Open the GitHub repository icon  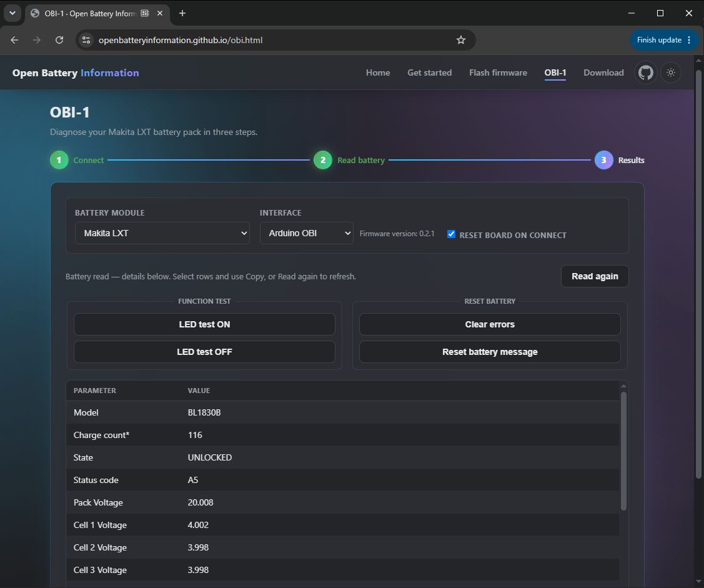[x=646, y=72]
